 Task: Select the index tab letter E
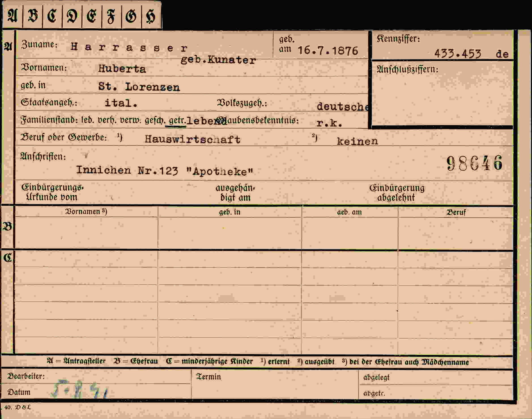(92, 16)
